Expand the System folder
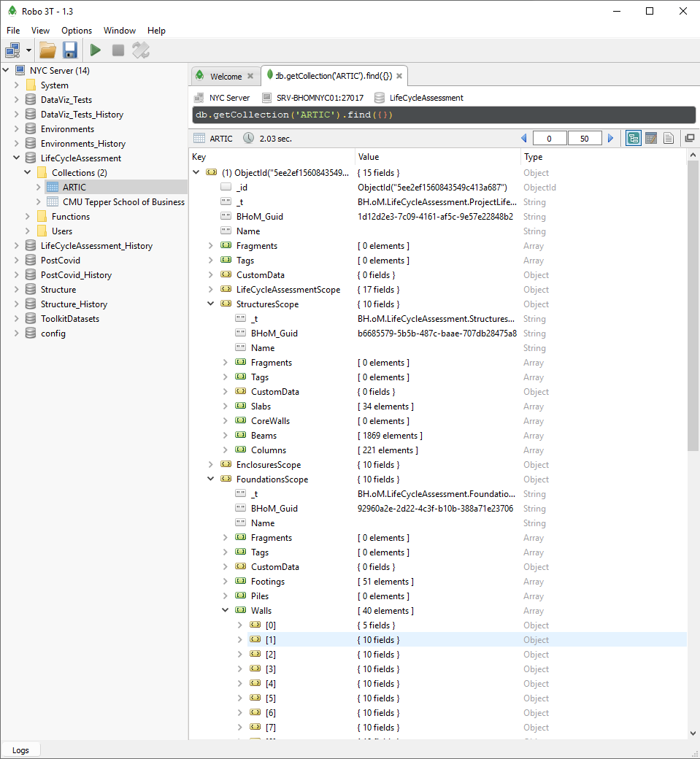 pos(17,85)
